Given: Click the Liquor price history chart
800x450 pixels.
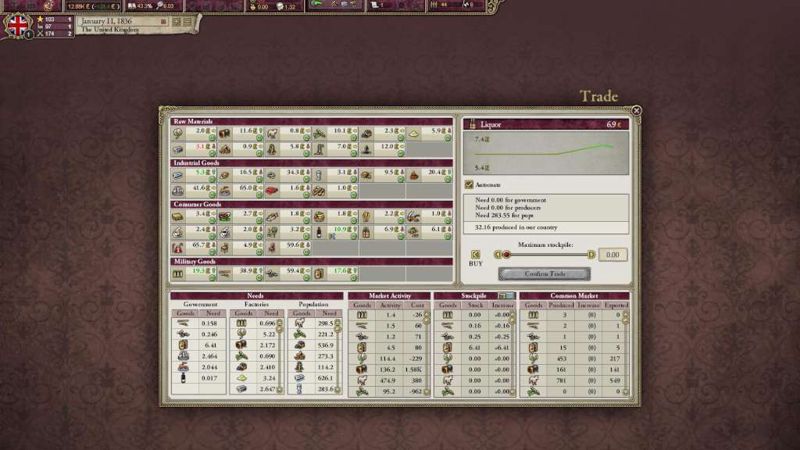Looking at the screenshot, I should 546,153.
